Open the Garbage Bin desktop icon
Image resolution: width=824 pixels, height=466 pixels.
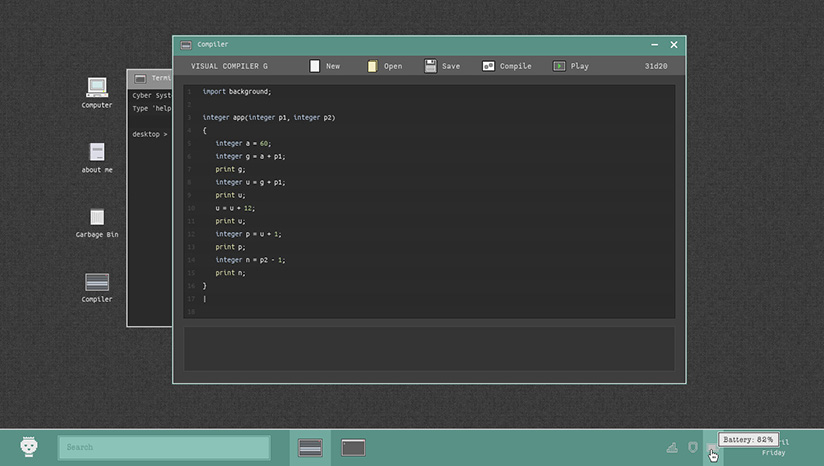pos(97,217)
